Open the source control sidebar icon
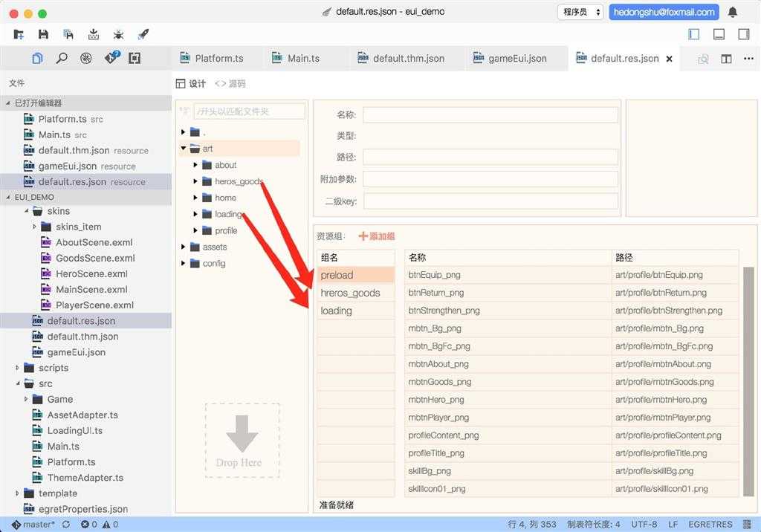 112,57
